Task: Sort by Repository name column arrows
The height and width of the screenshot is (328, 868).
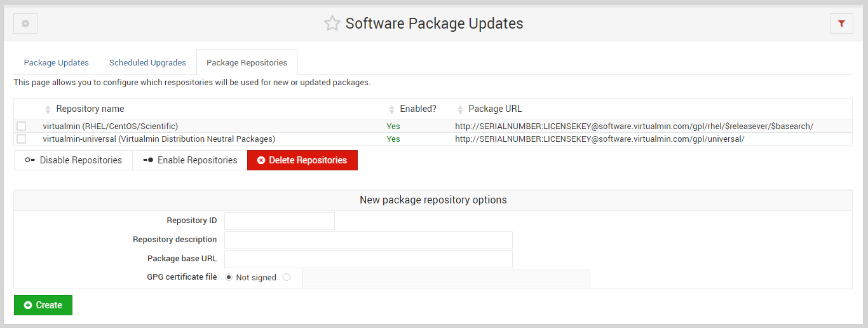Action: pos(48,109)
